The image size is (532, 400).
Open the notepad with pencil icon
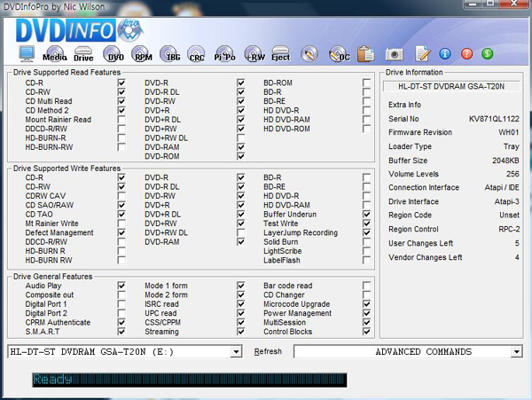point(422,54)
